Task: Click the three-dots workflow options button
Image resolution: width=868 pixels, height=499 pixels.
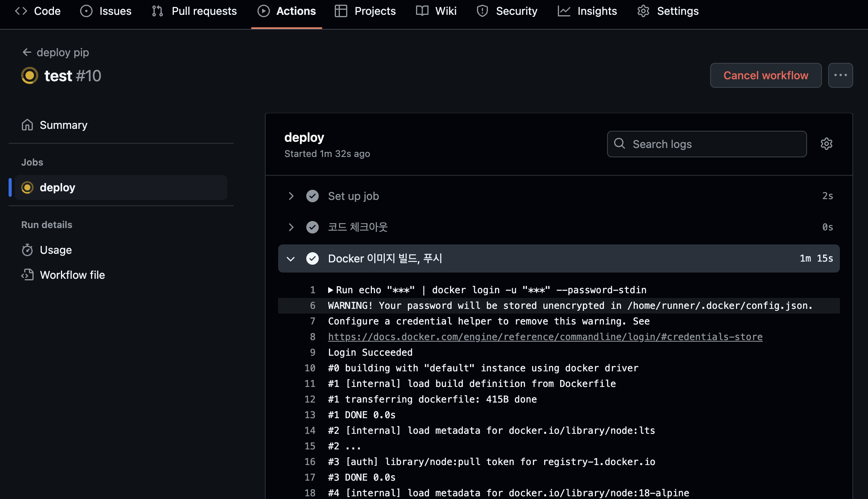Action: (840, 75)
